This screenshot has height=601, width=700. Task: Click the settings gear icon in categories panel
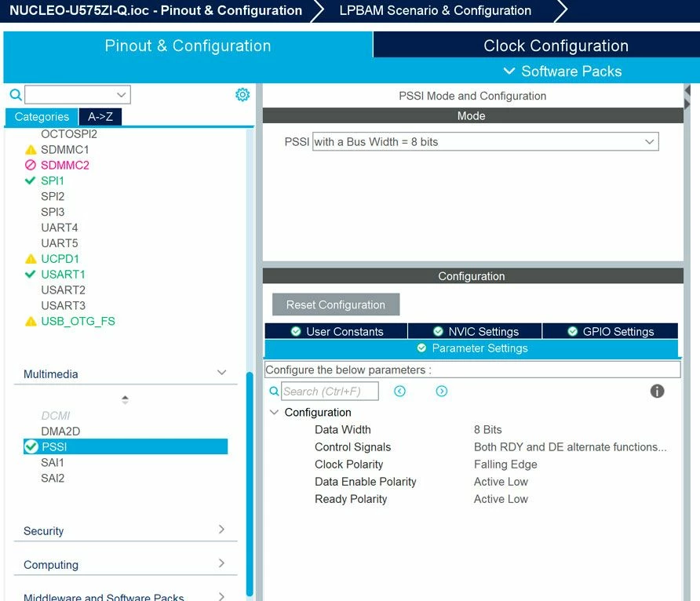(x=242, y=95)
